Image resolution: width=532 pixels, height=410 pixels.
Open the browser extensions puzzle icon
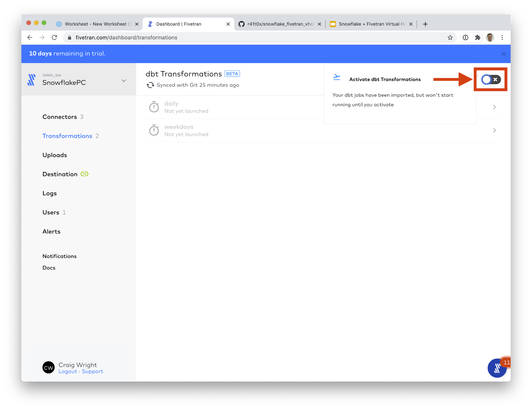pos(478,38)
